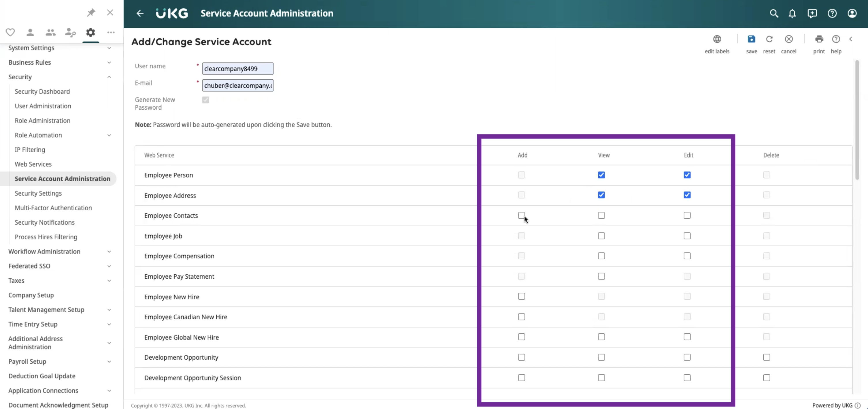Collapse the Security section

[x=109, y=77]
